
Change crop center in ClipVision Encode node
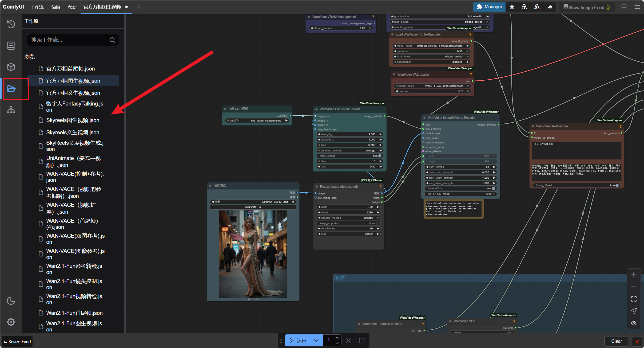(x=349, y=145)
